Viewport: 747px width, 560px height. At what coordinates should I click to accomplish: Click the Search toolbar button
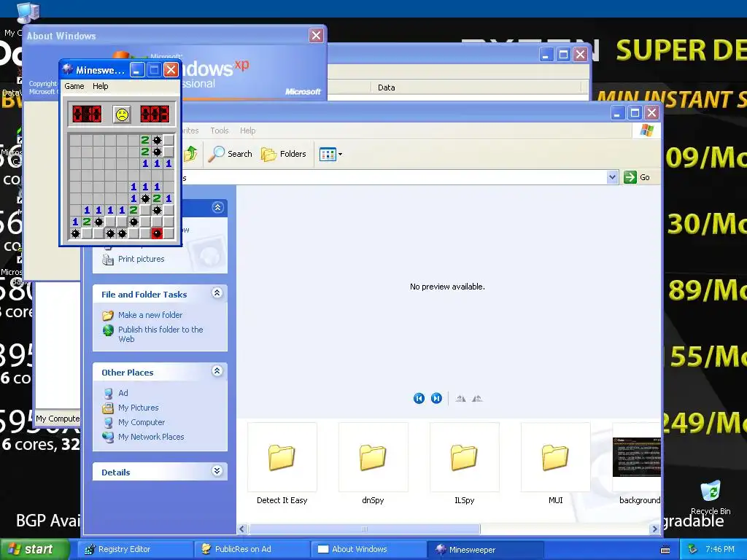click(231, 154)
